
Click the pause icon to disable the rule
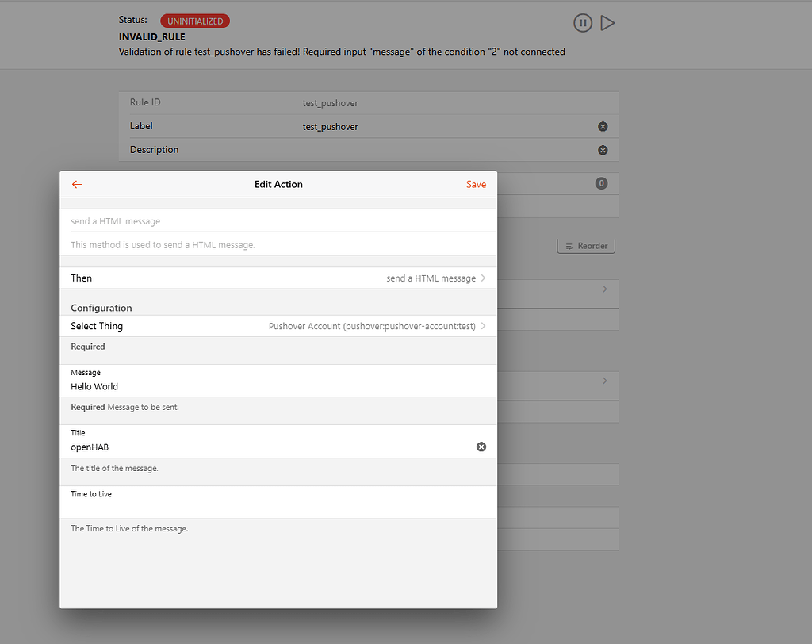coord(583,23)
